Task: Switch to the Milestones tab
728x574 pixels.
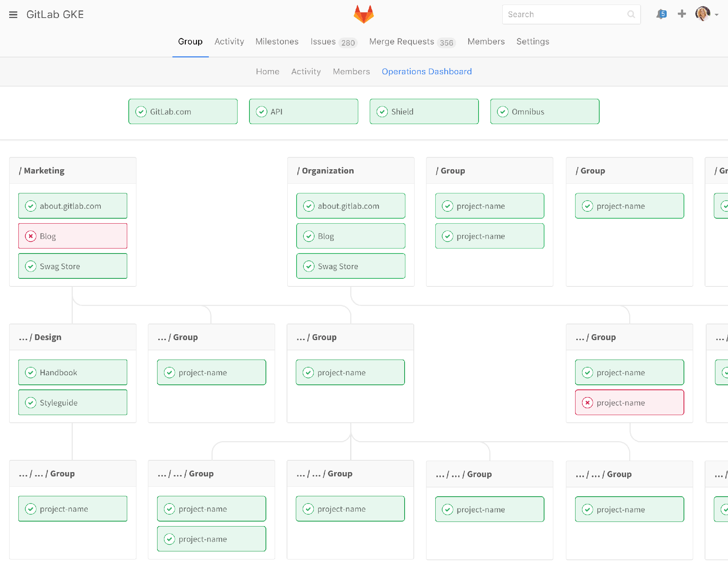Action: (x=277, y=42)
